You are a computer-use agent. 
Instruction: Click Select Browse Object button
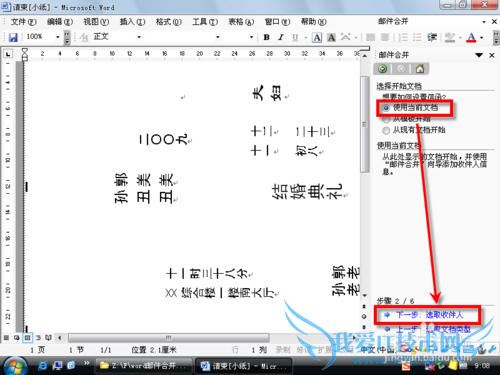tap(364, 316)
